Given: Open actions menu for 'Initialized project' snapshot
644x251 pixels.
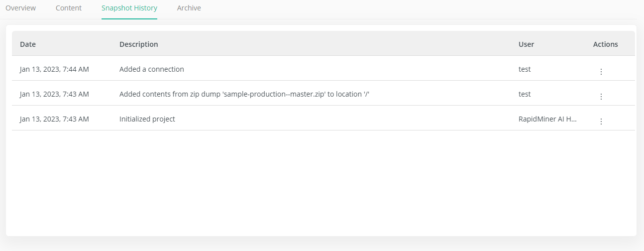Looking at the screenshot, I should pyautogui.click(x=601, y=121).
